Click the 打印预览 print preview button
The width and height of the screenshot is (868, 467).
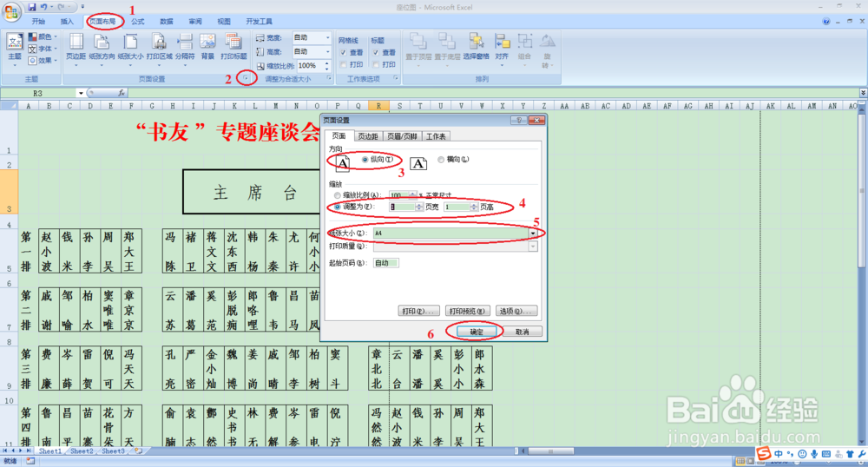[x=468, y=311]
